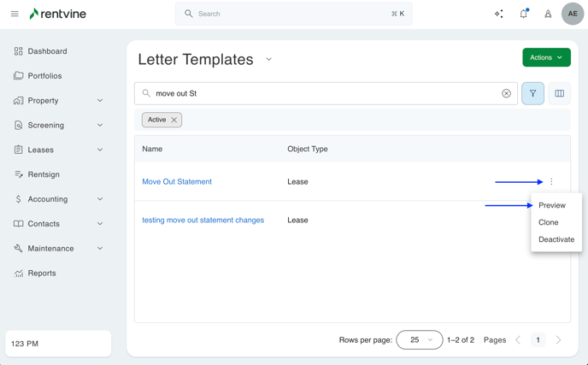Click the global Search field
The image size is (588, 365).
pos(293,14)
